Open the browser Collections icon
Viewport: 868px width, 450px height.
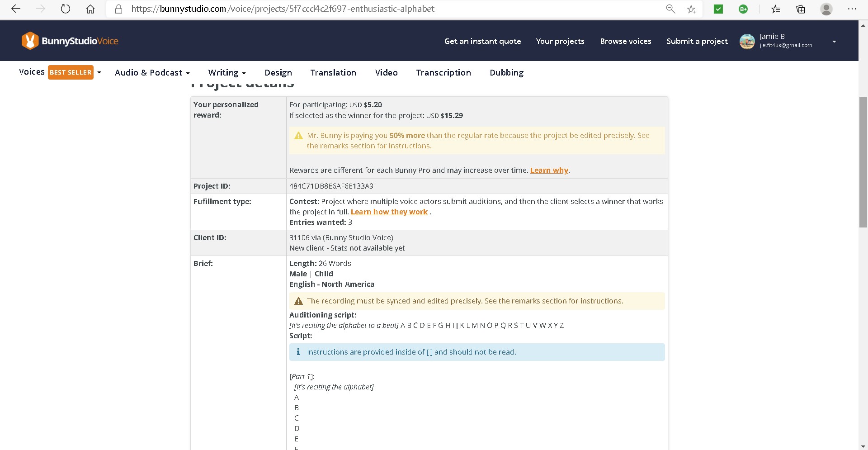[801, 9]
